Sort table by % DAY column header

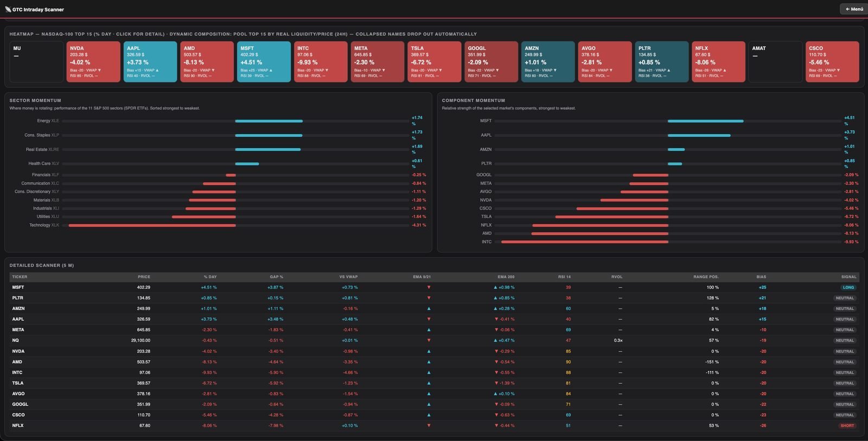tap(210, 277)
